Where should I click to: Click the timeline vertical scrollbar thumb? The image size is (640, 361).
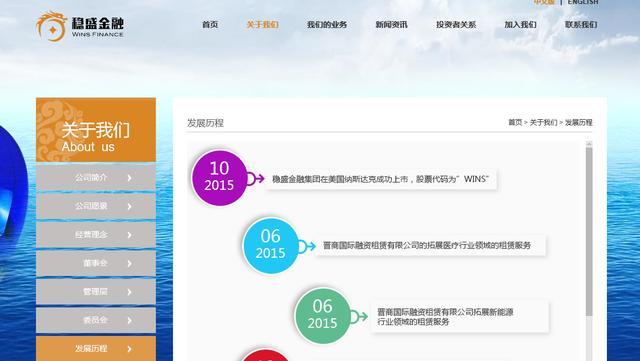(x=589, y=232)
